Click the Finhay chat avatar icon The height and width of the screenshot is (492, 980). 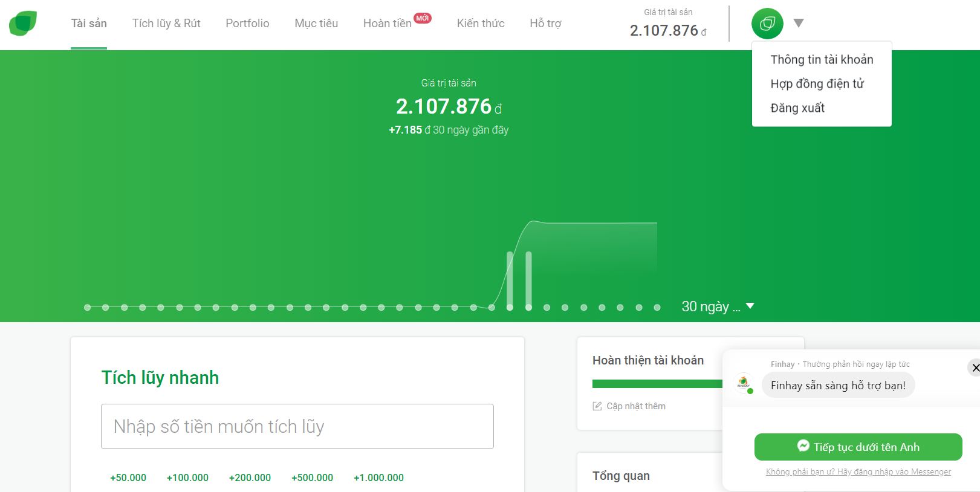coord(744,383)
